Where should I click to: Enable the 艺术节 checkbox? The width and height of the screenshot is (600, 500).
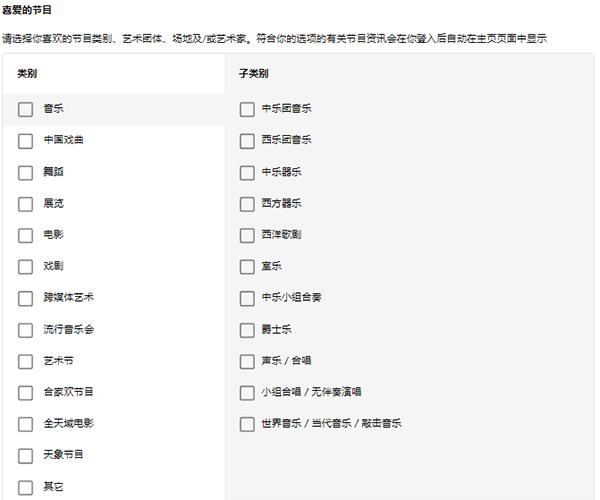click(25, 361)
